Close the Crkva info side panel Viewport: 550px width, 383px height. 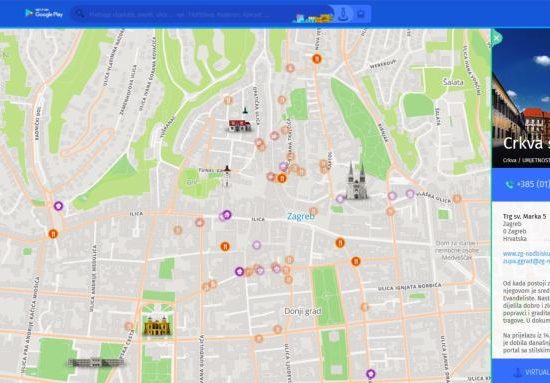(x=496, y=38)
